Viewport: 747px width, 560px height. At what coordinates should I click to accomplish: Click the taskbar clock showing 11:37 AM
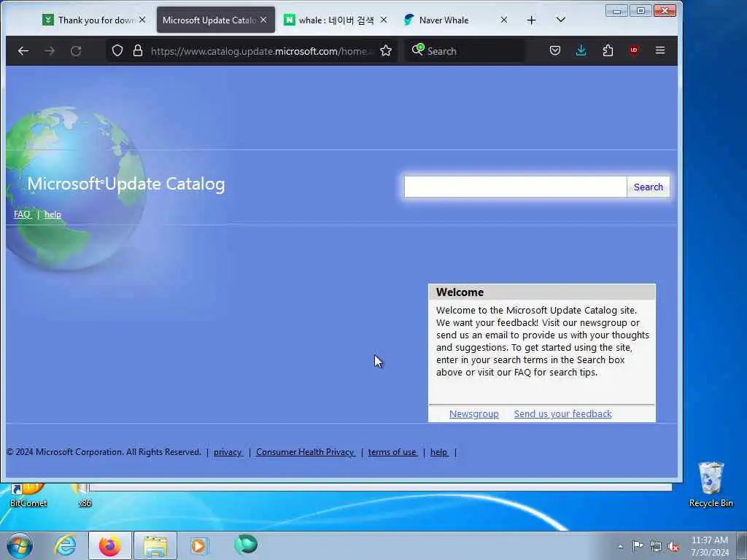tap(709, 545)
